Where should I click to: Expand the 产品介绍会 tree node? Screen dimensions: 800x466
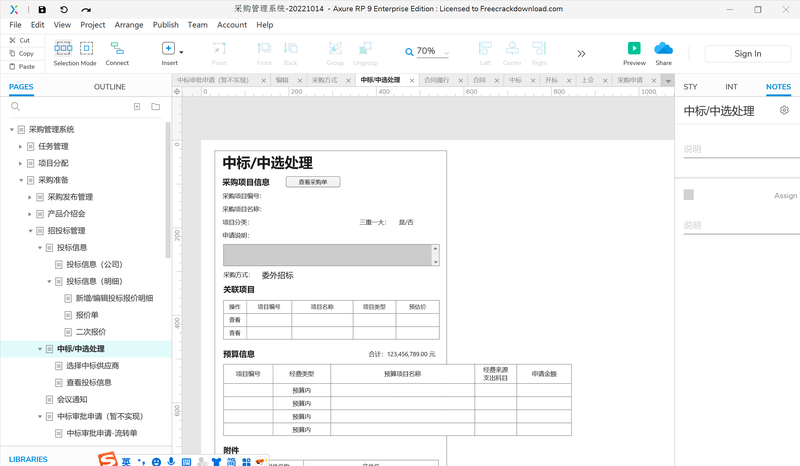[x=30, y=214]
